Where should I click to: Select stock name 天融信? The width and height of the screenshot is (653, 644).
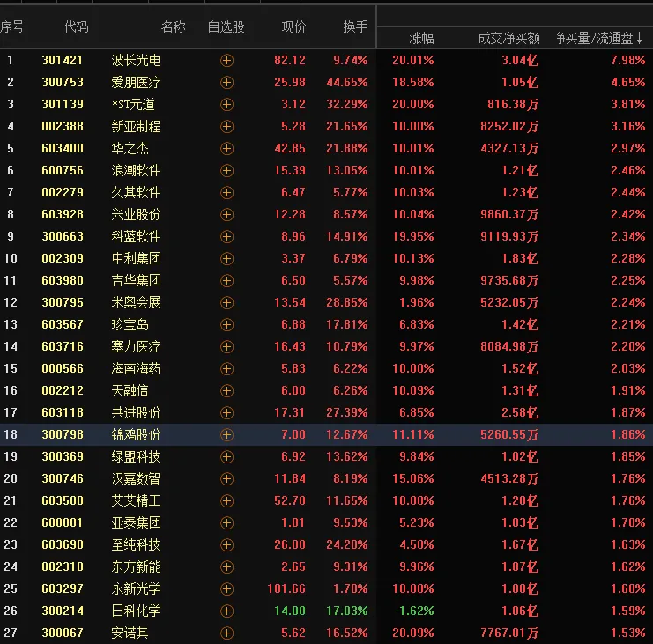[130, 390]
